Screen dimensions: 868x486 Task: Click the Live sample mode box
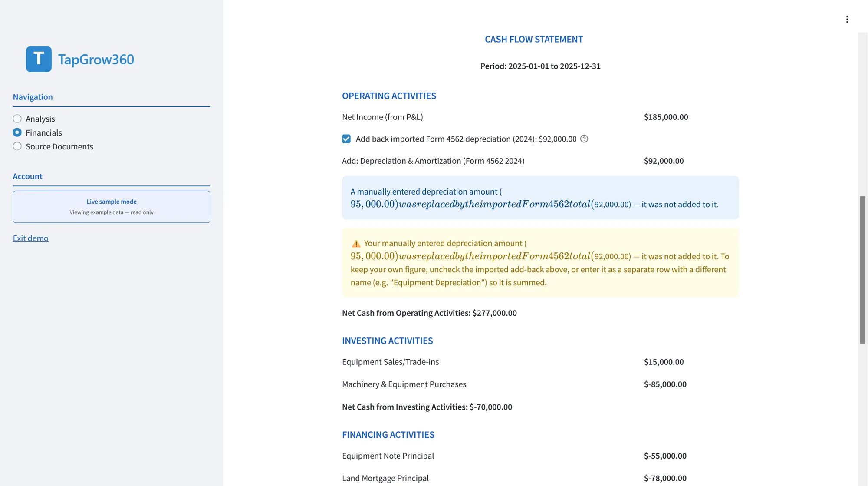112,207
